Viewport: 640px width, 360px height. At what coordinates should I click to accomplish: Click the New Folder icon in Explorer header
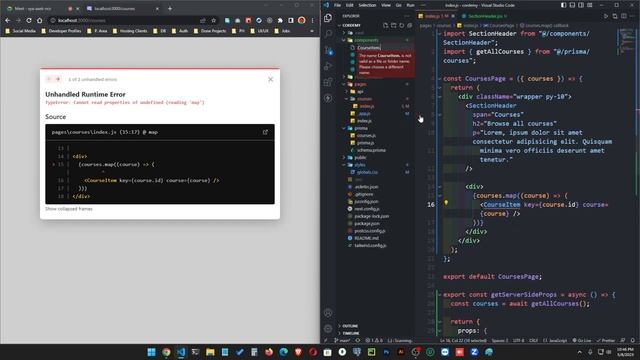tap(393, 25)
